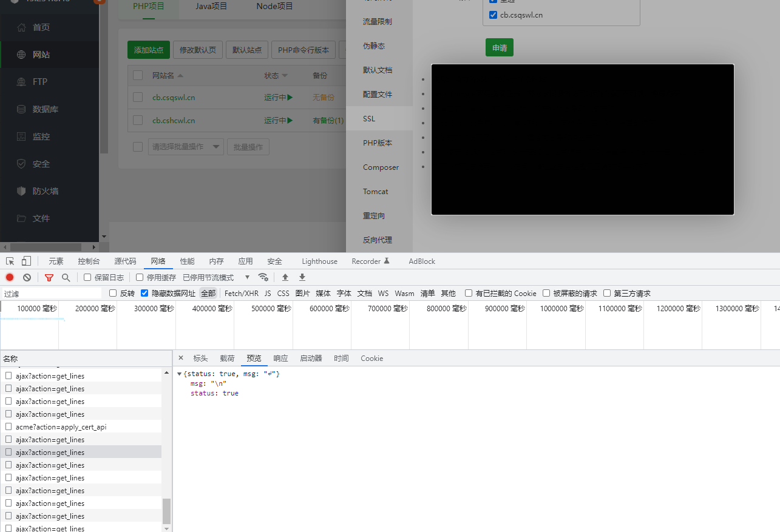Uncheck 隐藏数据网址
Image resolution: width=780 pixels, height=532 pixels.
[x=144, y=293]
